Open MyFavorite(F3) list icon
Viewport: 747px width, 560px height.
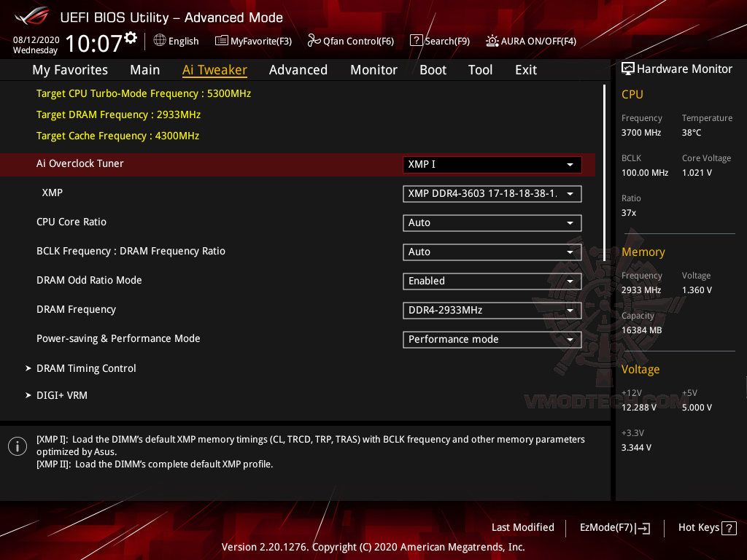click(x=221, y=41)
